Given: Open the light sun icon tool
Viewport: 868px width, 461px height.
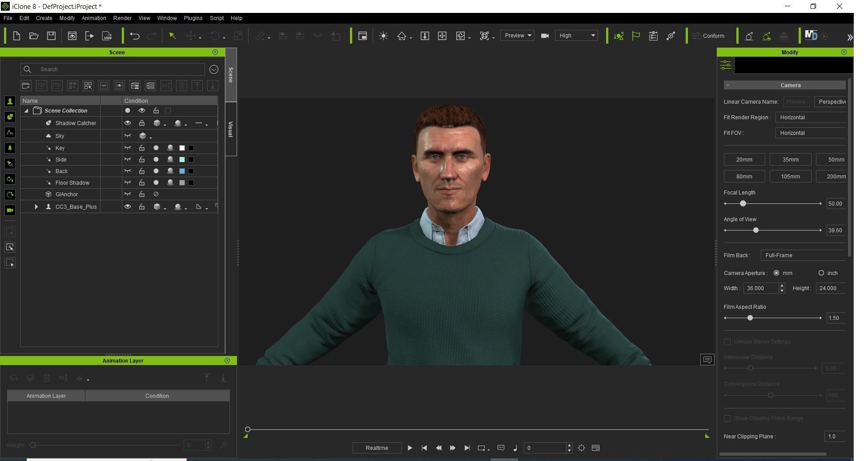Looking at the screenshot, I should (x=383, y=36).
